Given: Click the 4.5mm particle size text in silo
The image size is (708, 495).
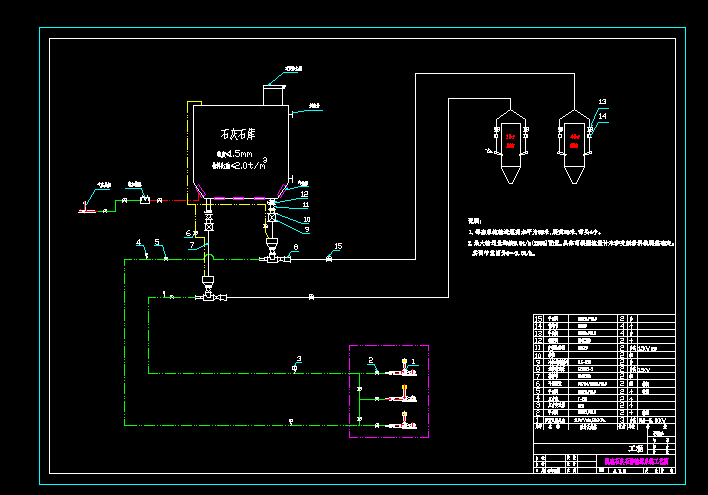Looking at the screenshot, I should point(235,154).
